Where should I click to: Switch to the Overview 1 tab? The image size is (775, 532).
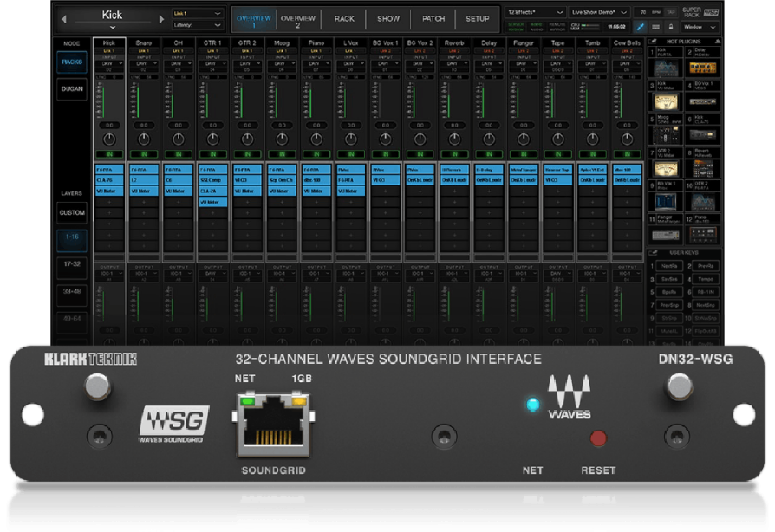253,21
